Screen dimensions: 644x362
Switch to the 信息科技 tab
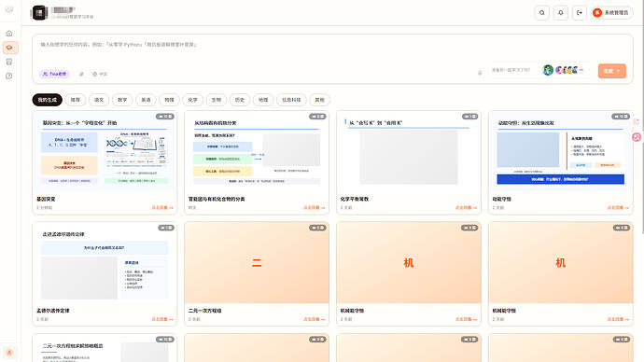(x=291, y=100)
